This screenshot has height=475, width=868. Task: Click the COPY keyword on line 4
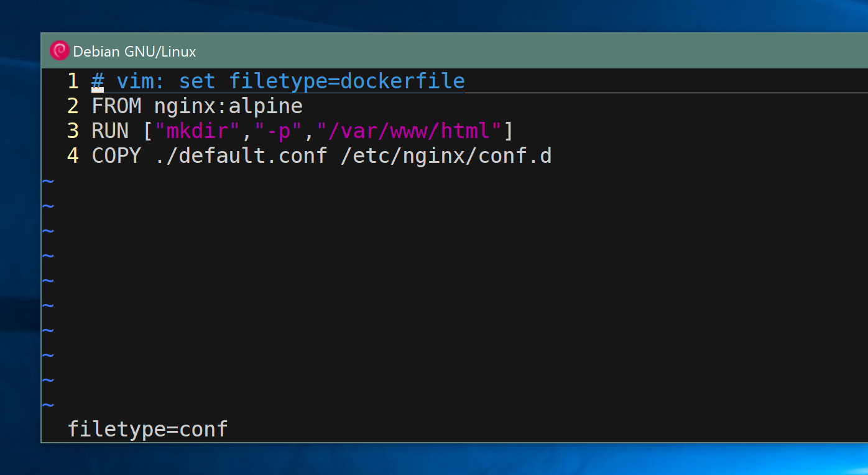point(116,155)
